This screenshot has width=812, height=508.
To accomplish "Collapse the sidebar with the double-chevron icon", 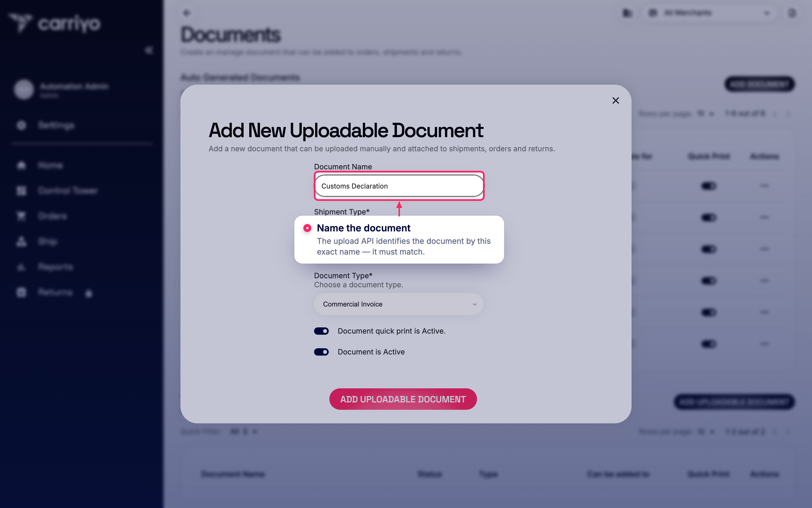I will pyautogui.click(x=149, y=51).
